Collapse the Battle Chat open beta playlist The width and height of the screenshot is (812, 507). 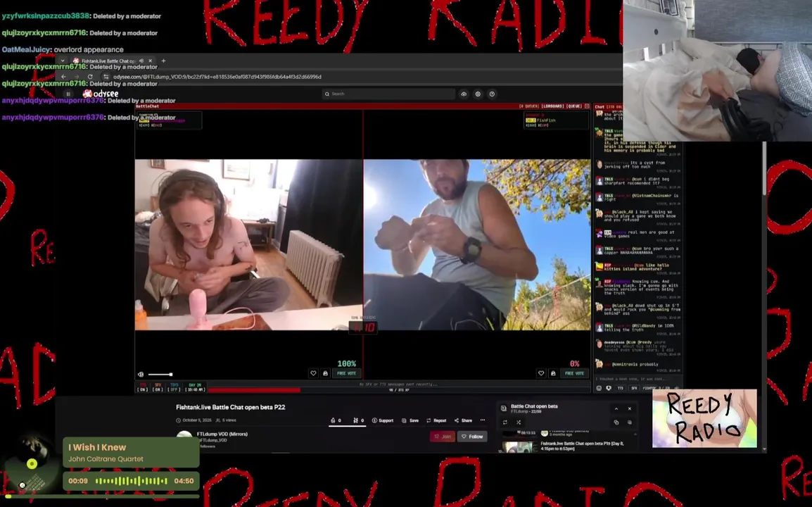616,408
